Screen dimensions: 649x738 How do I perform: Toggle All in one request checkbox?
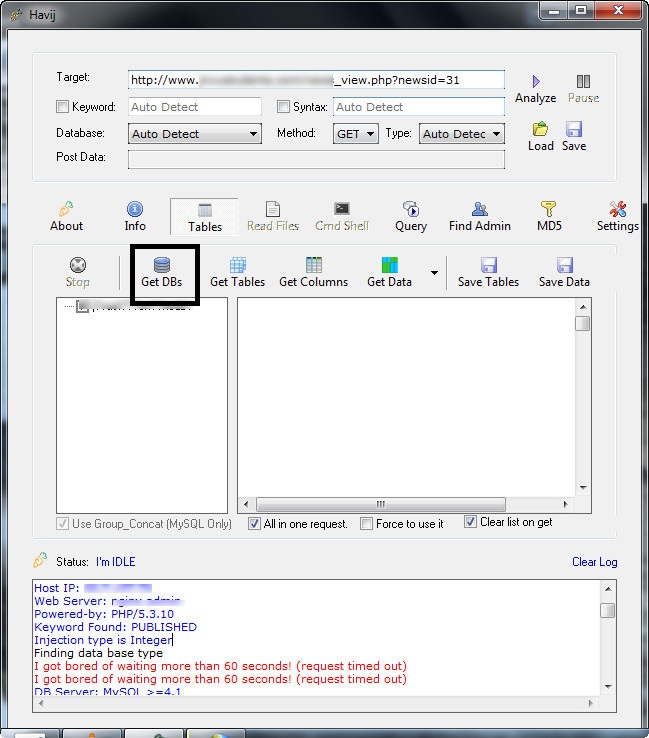254,523
